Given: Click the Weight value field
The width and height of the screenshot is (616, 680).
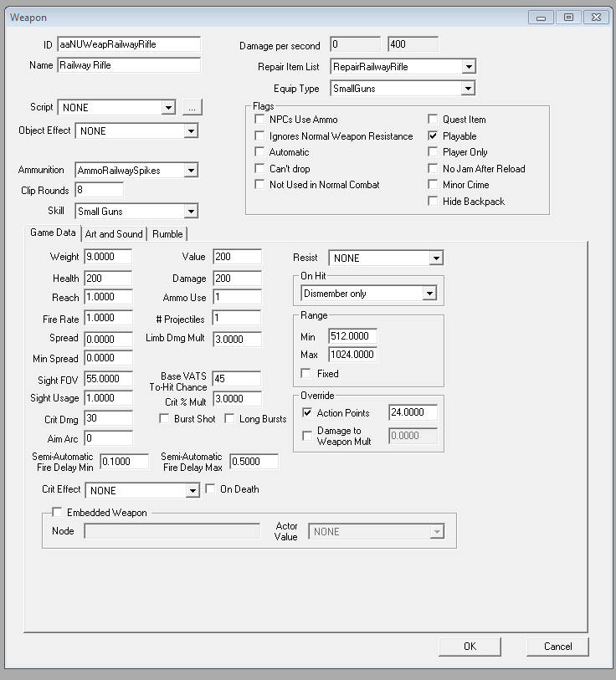Looking at the screenshot, I should point(107,257).
